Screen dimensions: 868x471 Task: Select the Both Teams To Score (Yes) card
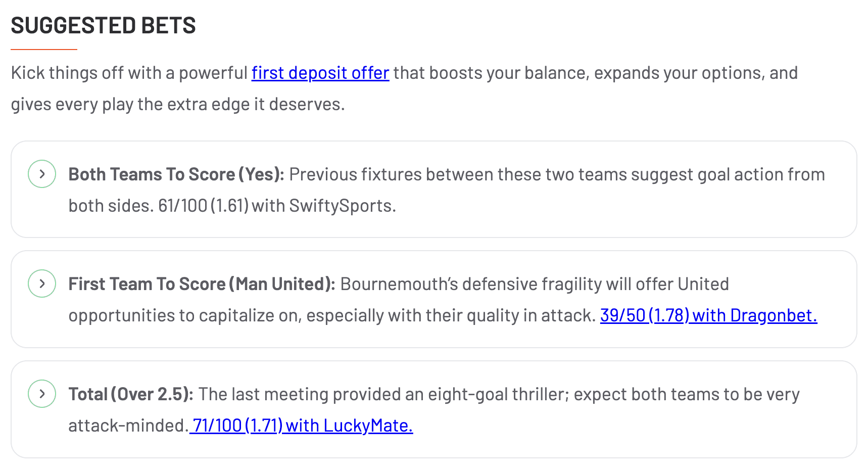(x=434, y=190)
